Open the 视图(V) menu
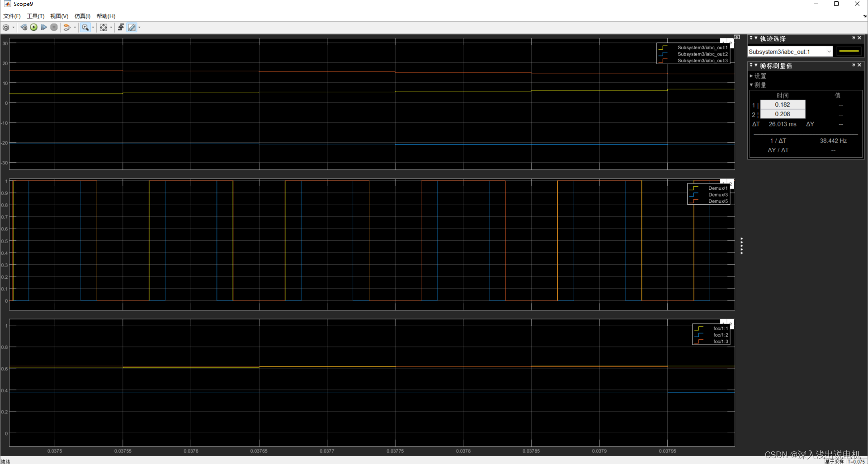Viewport: 868px width, 464px height. (x=59, y=16)
